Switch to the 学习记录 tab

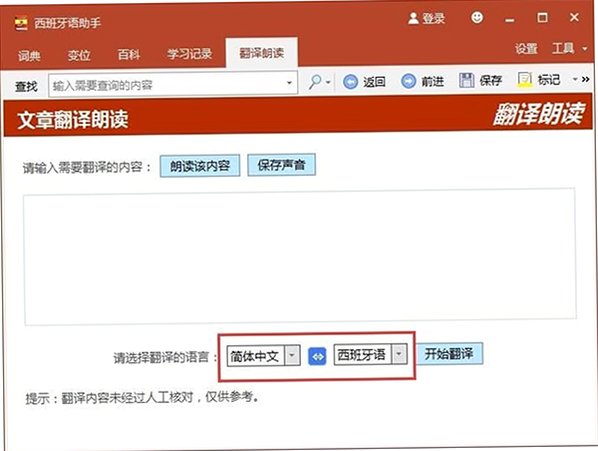(x=189, y=54)
